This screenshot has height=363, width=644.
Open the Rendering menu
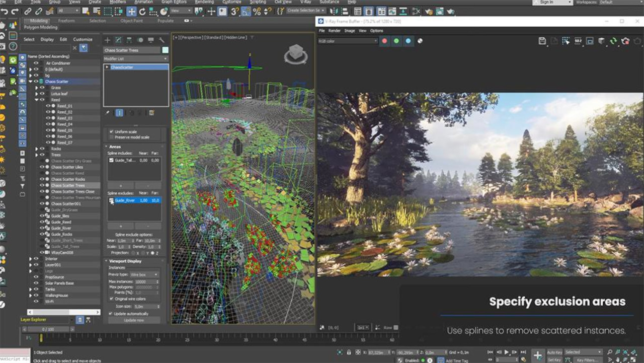[x=204, y=2]
